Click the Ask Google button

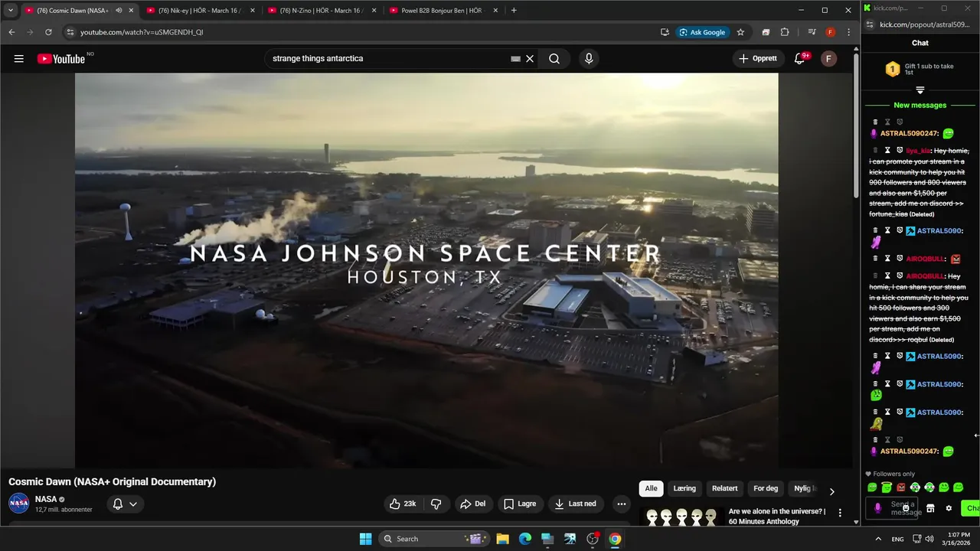click(x=703, y=32)
